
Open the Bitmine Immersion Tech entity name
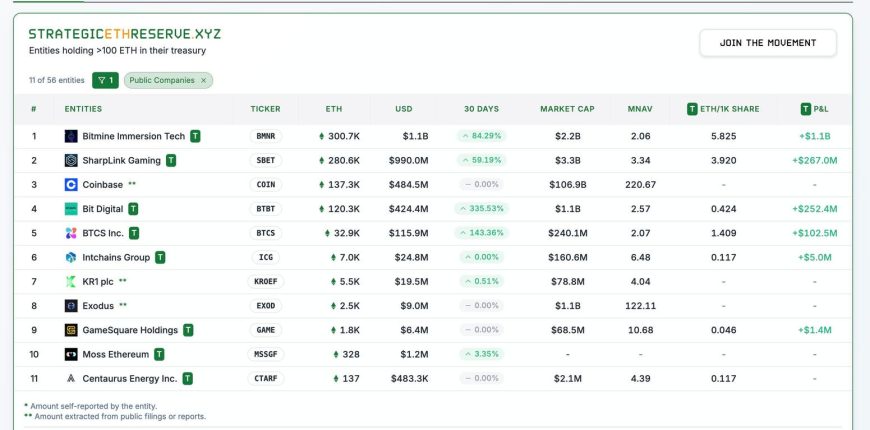pyautogui.click(x=134, y=136)
